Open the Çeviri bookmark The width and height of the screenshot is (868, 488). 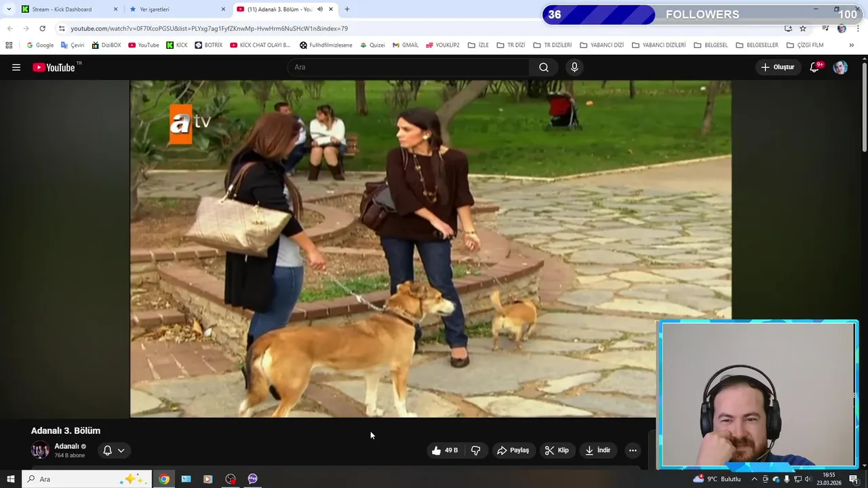point(73,45)
